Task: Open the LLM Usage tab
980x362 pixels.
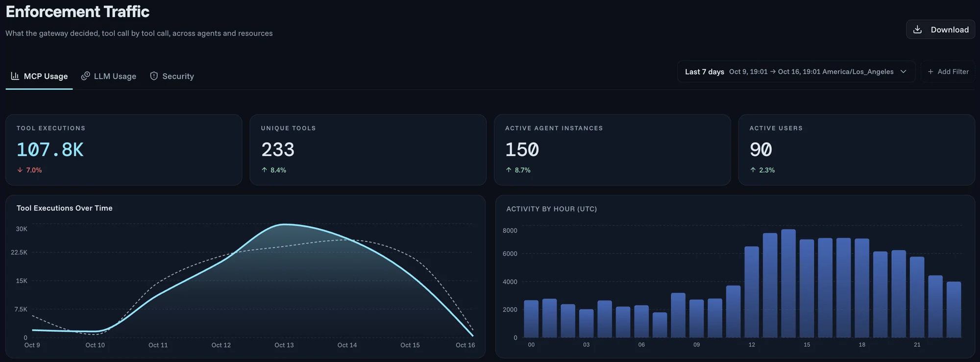Action: point(109,76)
